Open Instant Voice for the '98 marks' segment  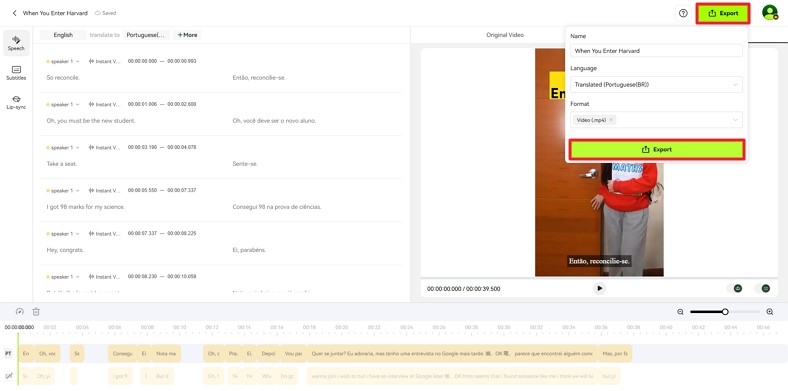[x=105, y=190]
